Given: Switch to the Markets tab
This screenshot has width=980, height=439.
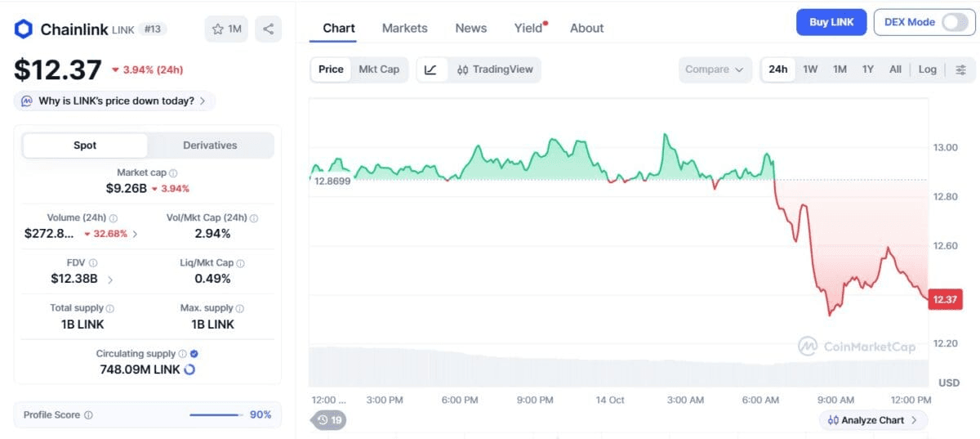Looking at the screenshot, I should (404, 28).
